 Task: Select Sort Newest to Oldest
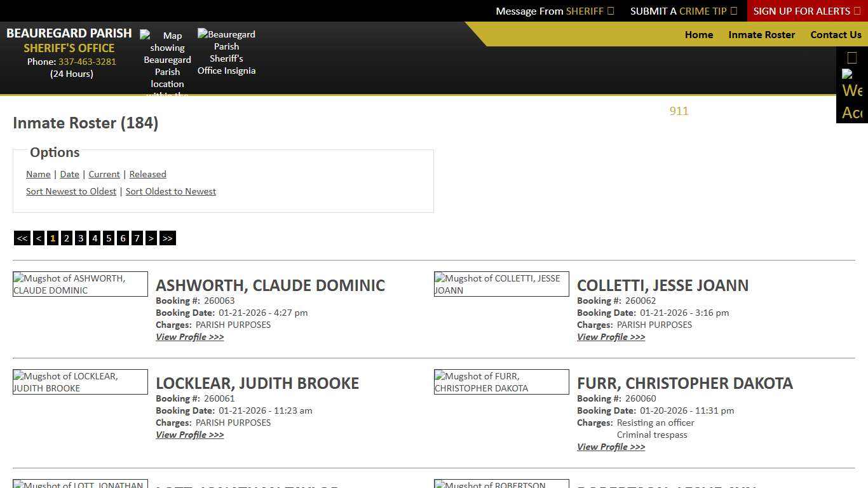coord(71,191)
